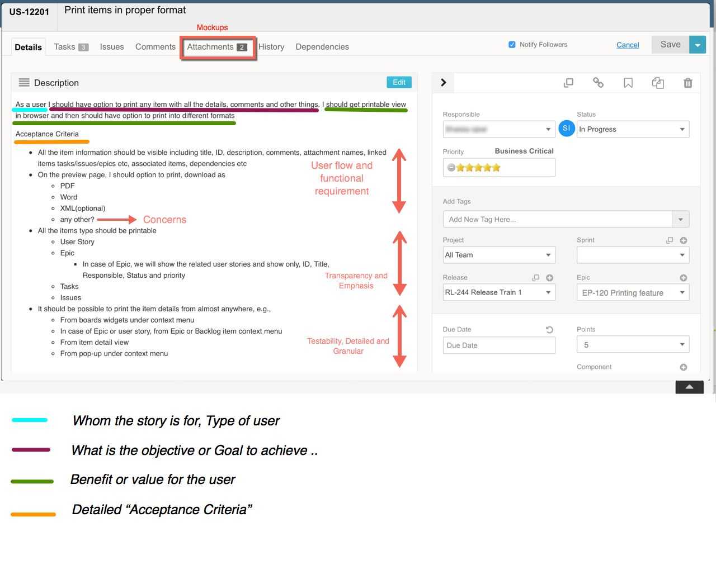Open the History tab
Viewport: 716px width, 588px height.
tap(271, 47)
